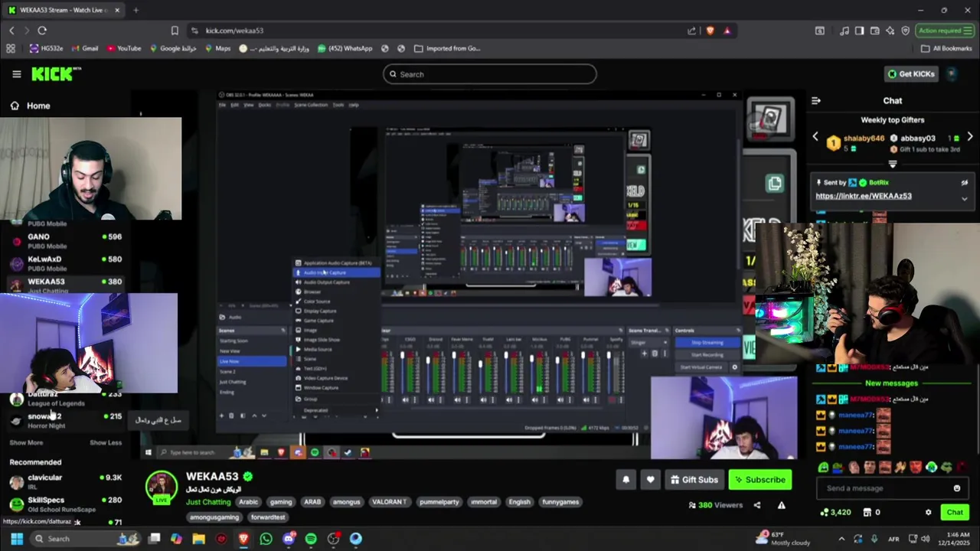
Task: Open SkillSpecs recommended channel
Action: 65,504
